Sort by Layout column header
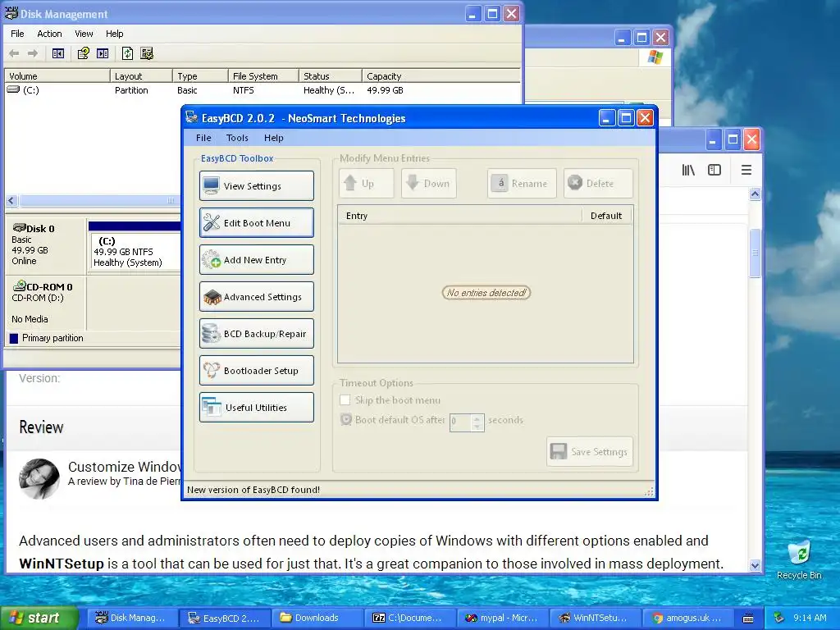840x630 pixels. tap(141, 76)
